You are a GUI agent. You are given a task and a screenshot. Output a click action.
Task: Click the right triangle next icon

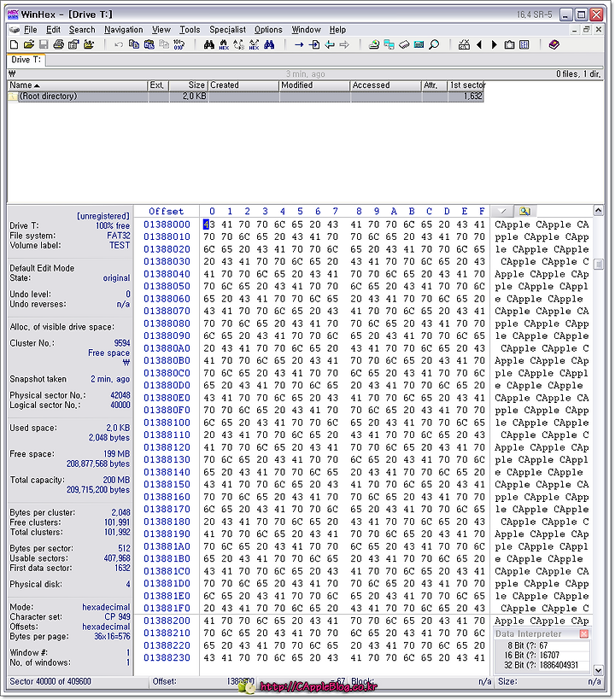coord(495,44)
